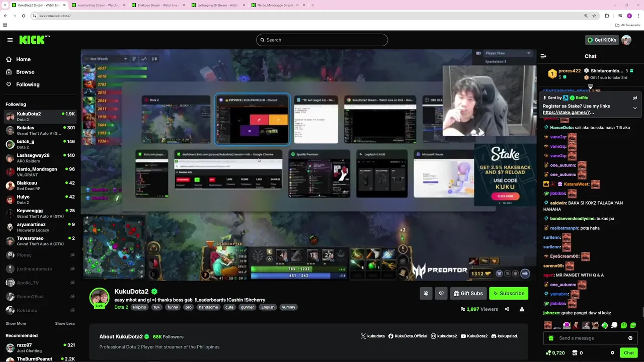Expand the pinned BotRix message chevron

(635, 108)
